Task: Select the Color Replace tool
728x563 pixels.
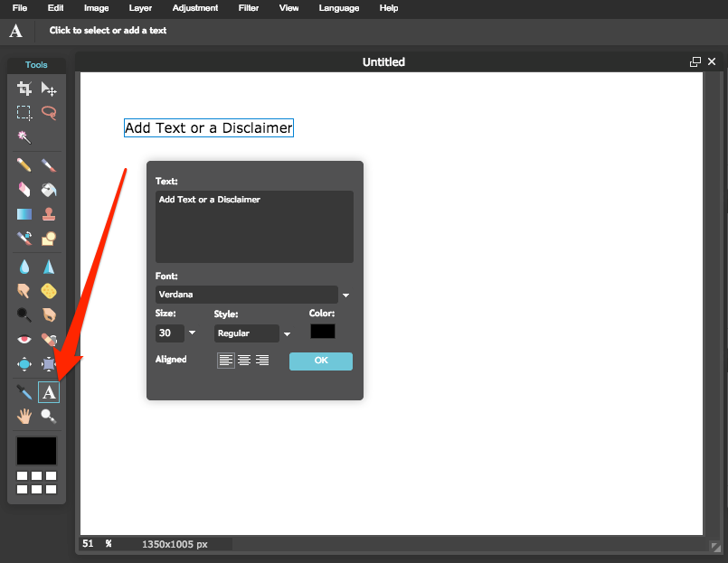Action: [24, 239]
